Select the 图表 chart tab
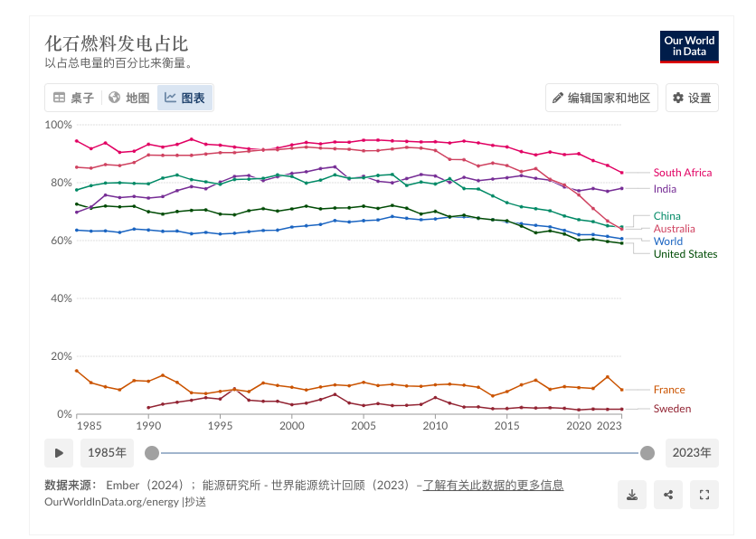This screenshot has width=756, height=539. click(x=184, y=98)
